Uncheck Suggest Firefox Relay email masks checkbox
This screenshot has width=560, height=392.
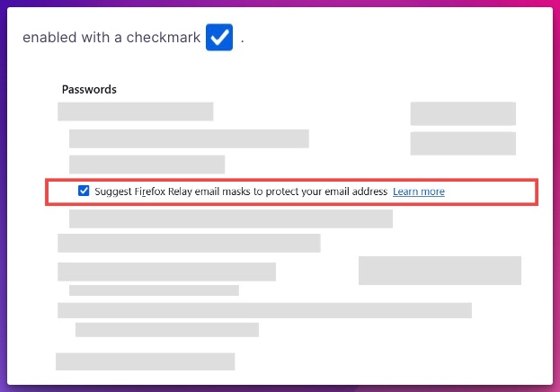point(84,191)
